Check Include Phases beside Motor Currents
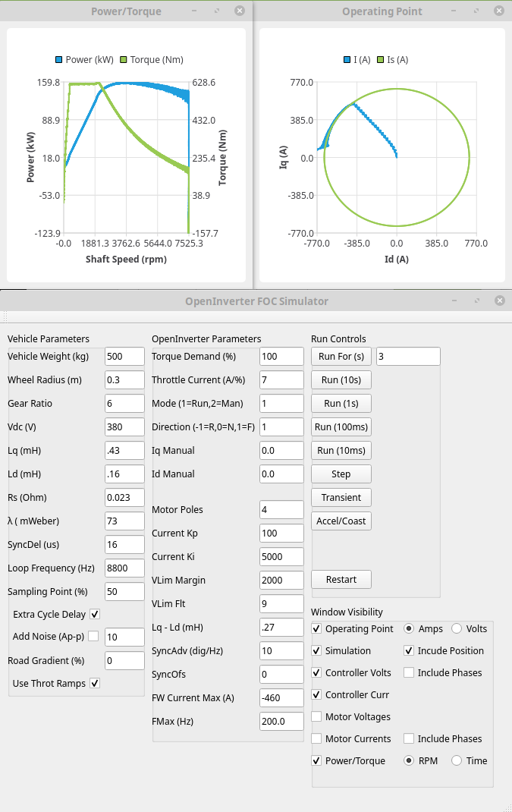Viewport: 512px width, 812px height. [x=409, y=738]
